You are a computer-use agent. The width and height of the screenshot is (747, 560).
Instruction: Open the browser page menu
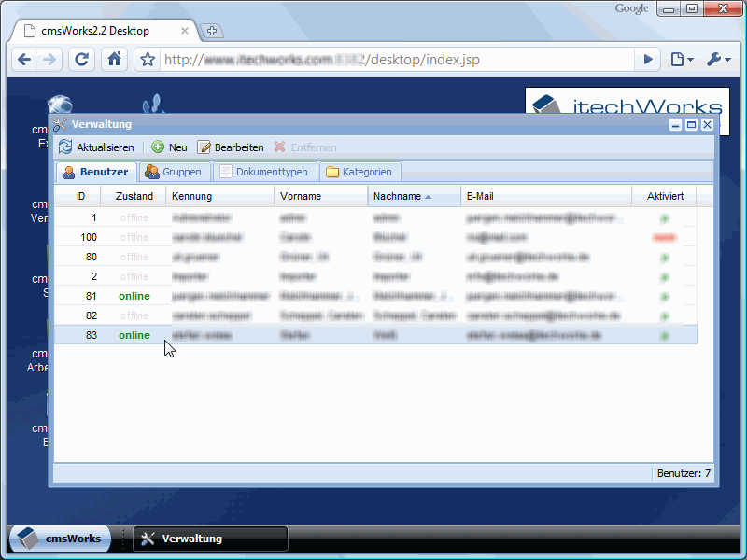click(x=682, y=60)
